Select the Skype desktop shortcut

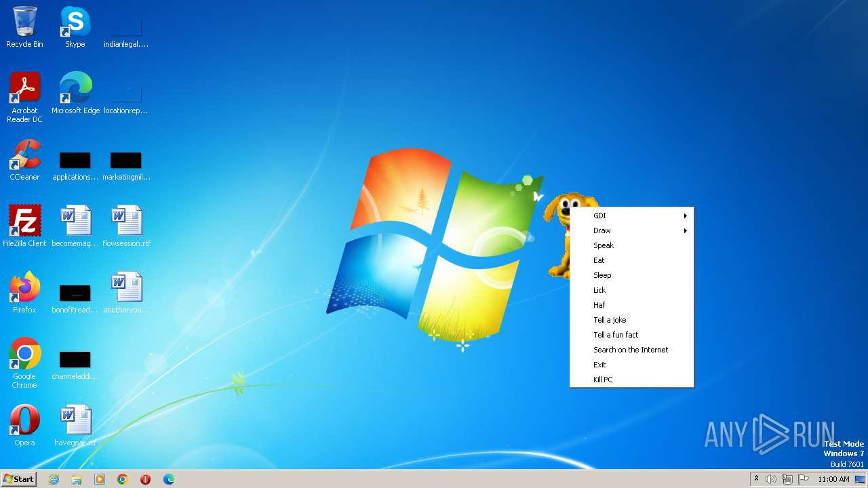75,27
